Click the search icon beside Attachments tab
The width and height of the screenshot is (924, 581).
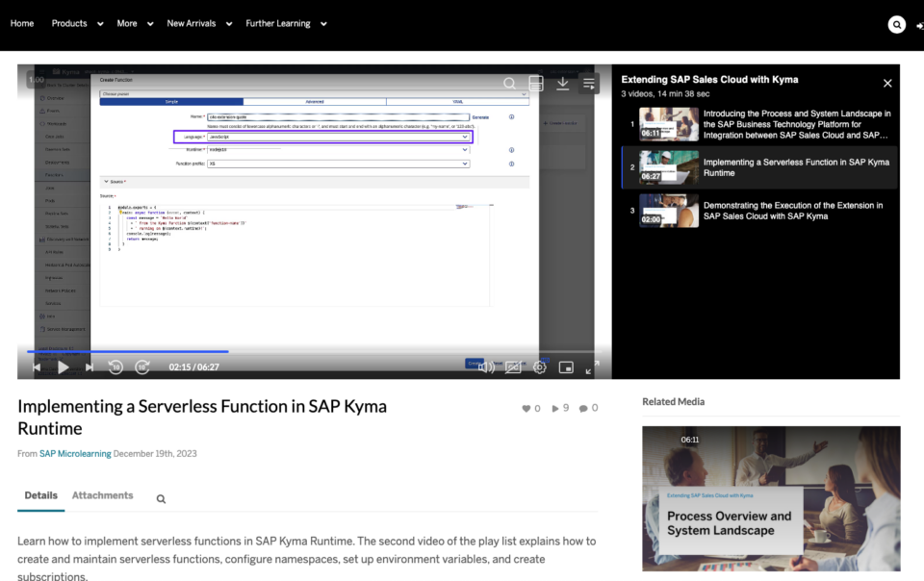161,499
